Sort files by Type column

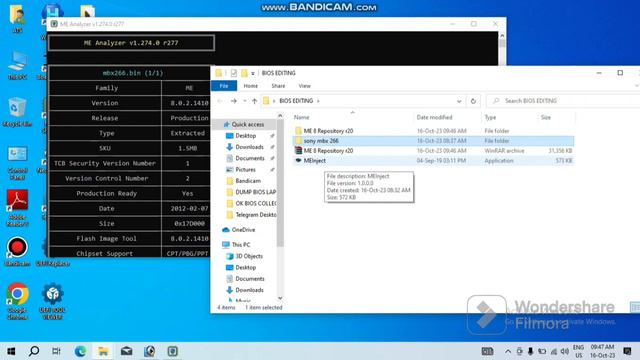click(490, 117)
